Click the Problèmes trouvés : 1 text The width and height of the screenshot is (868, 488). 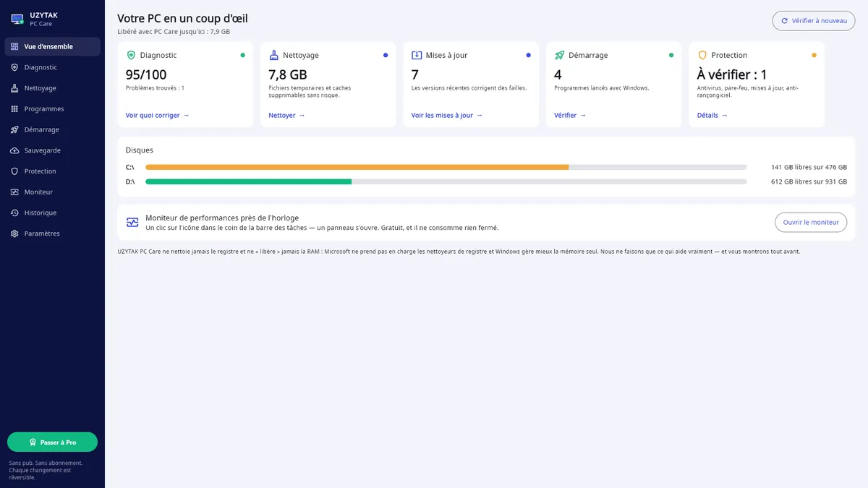tap(155, 88)
